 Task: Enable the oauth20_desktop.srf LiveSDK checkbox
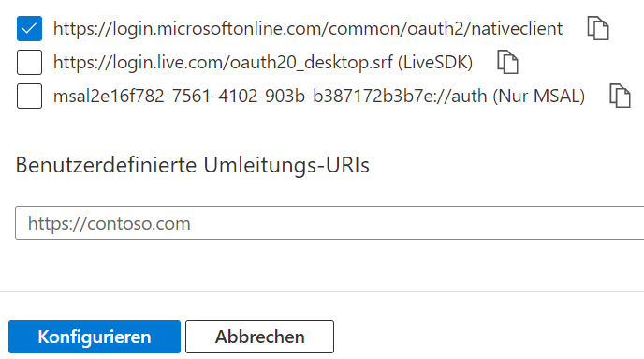coord(29,62)
